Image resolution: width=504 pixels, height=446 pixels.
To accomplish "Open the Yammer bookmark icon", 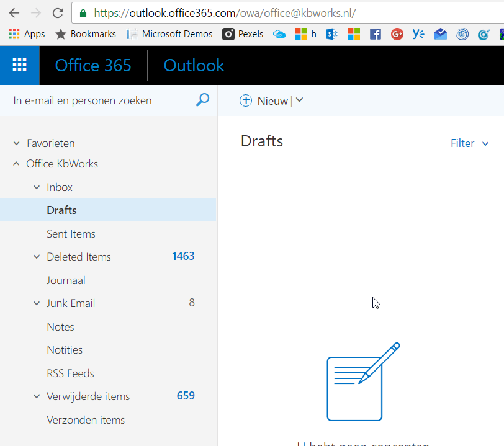I will pyautogui.click(x=418, y=33).
